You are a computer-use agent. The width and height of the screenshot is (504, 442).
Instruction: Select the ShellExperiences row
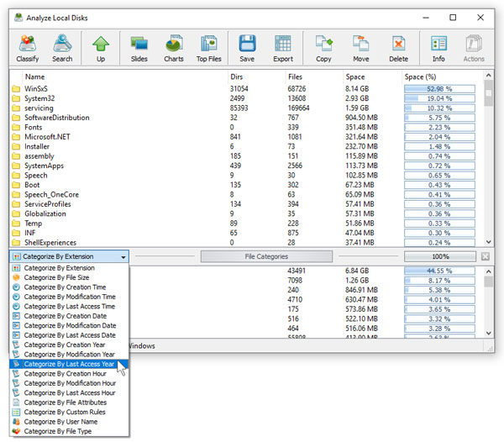pyautogui.click(x=246, y=243)
